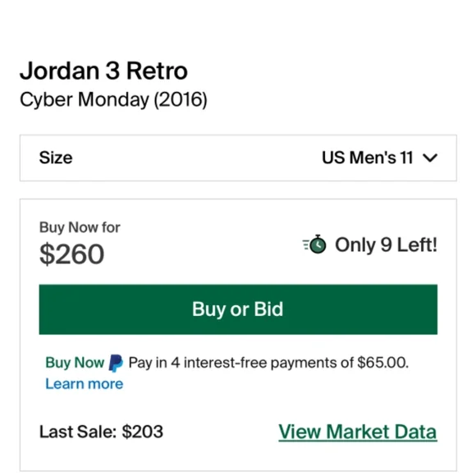Click the green stopwatch icon
Image resolution: width=476 pixels, height=476 pixels.
(x=314, y=245)
